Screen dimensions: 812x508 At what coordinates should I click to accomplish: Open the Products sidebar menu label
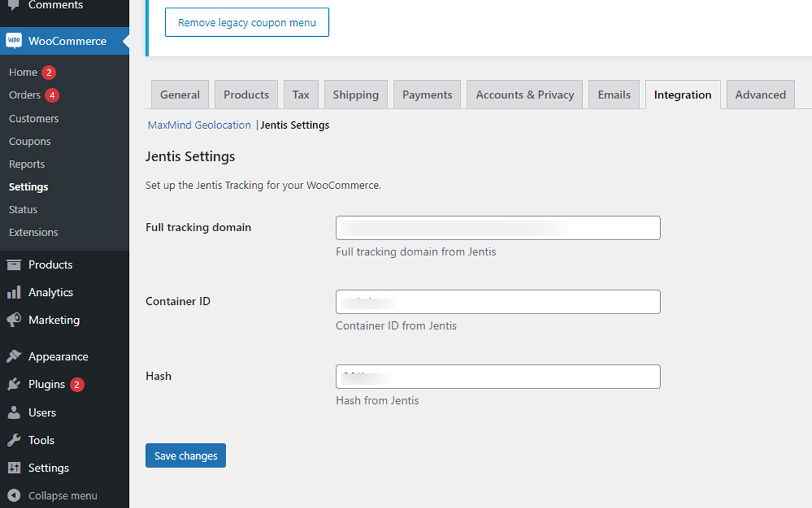point(51,265)
